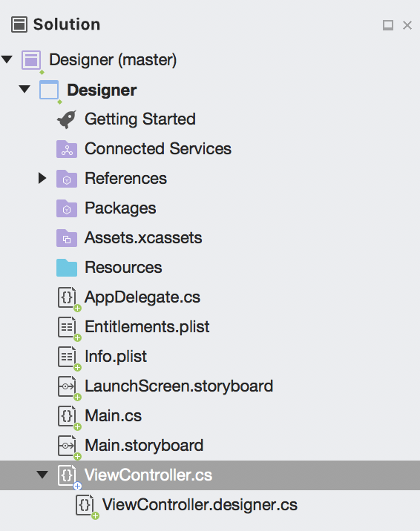Open LaunchScreen.storyboard
The height and width of the screenshot is (531, 420).
179,386
